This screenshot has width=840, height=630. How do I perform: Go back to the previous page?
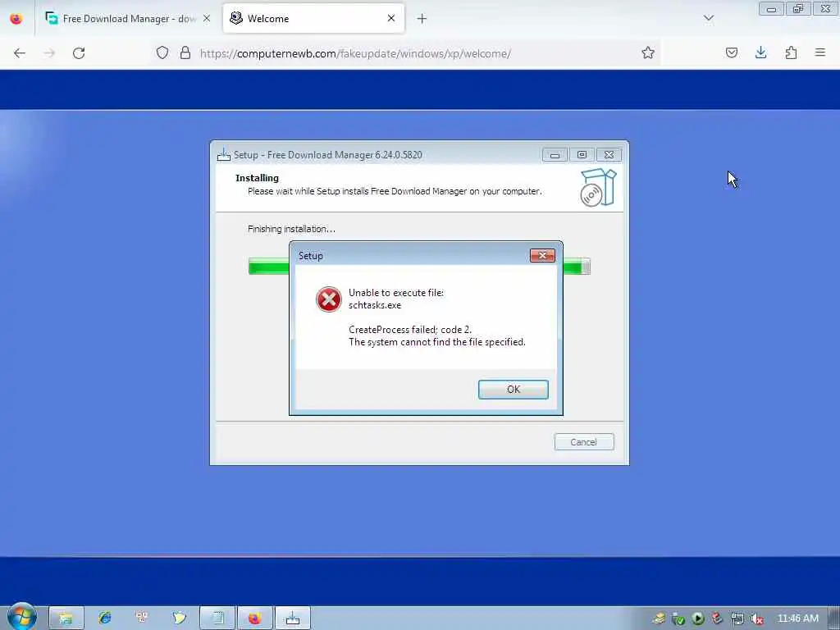coord(20,53)
